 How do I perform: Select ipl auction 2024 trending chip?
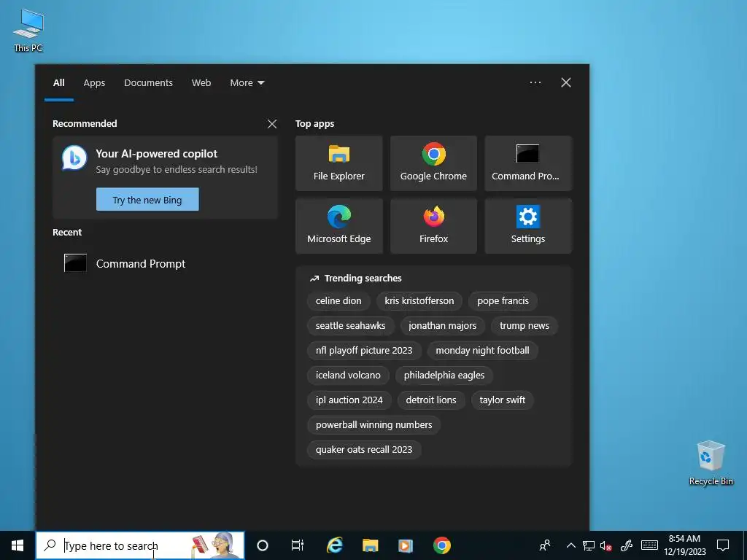coord(349,400)
